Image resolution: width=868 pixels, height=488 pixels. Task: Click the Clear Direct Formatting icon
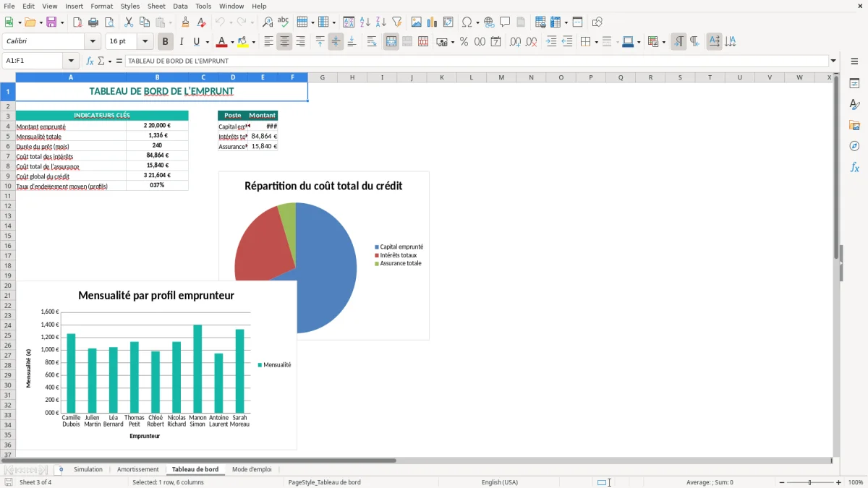point(202,22)
